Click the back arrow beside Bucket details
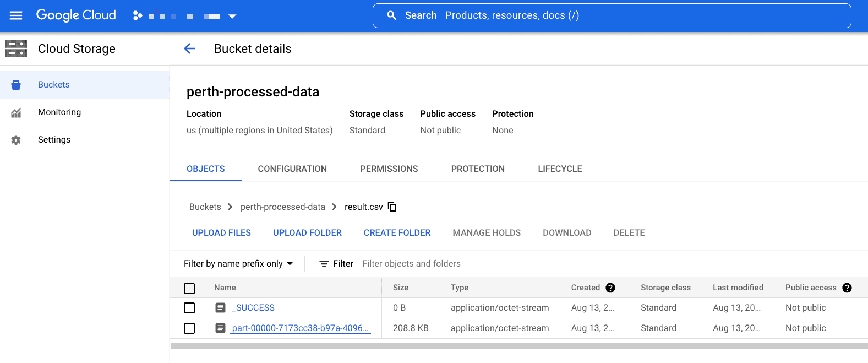 [x=189, y=48]
